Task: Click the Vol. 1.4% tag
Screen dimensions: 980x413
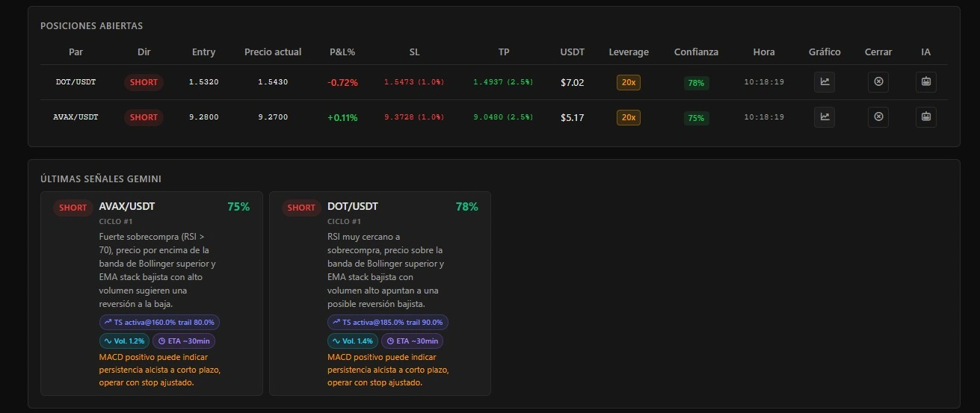Action: tap(353, 341)
